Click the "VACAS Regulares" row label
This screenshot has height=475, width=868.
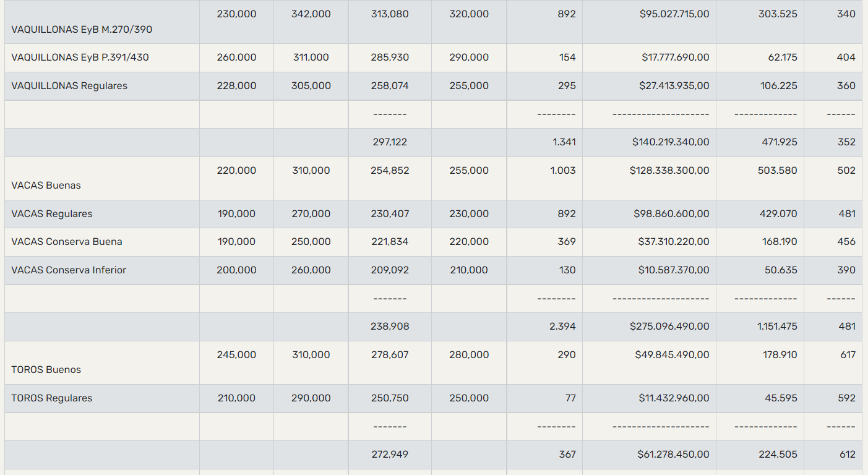click(52, 214)
